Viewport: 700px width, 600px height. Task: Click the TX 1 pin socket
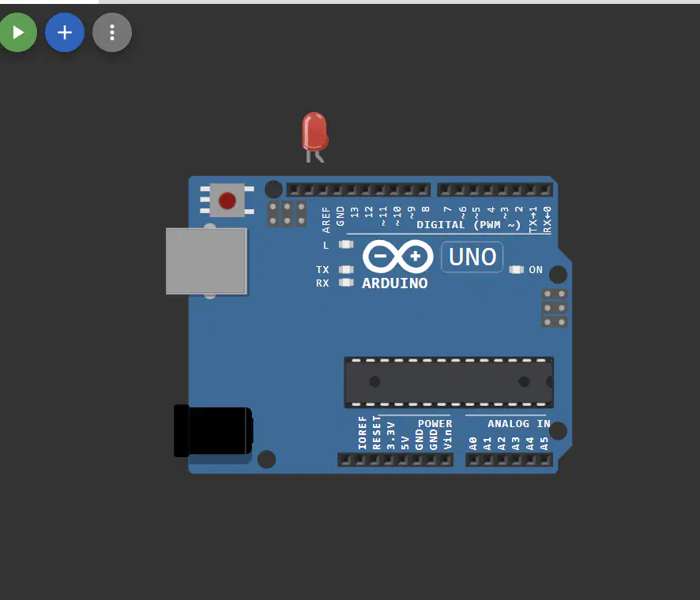[531, 190]
